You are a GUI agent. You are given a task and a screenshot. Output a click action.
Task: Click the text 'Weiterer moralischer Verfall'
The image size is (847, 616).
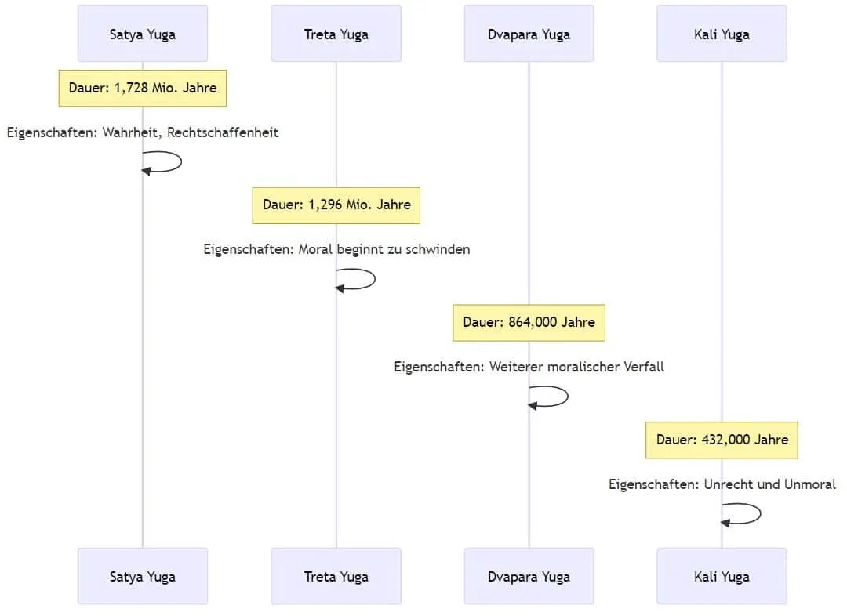pos(576,367)
